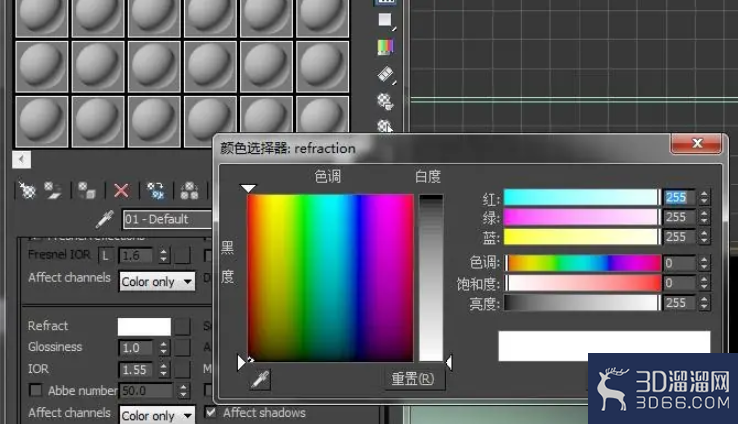Open the Sample UV Tiling color bars icon
738x424 pixels.
pos(385,47)
